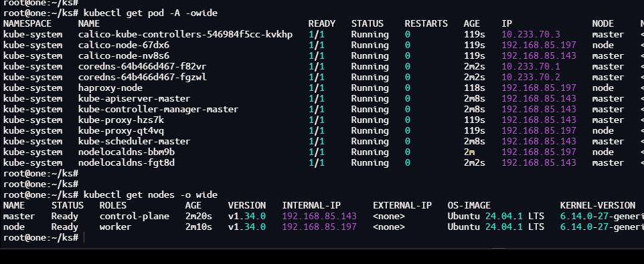This screenshot has height=264, width=644.
Task: Click the VERSION column header
Action: tap(247, 205)
